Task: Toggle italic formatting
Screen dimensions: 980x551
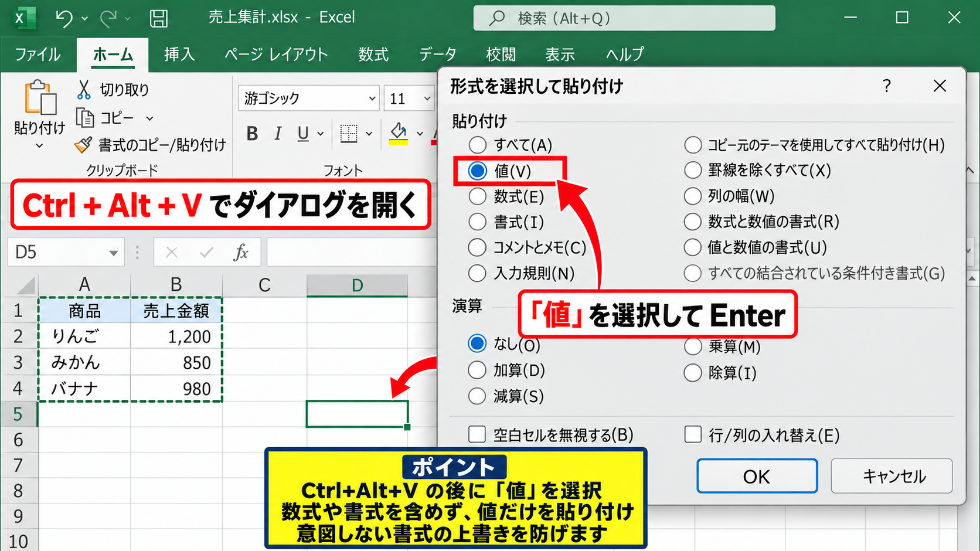Action: [278, 134]
